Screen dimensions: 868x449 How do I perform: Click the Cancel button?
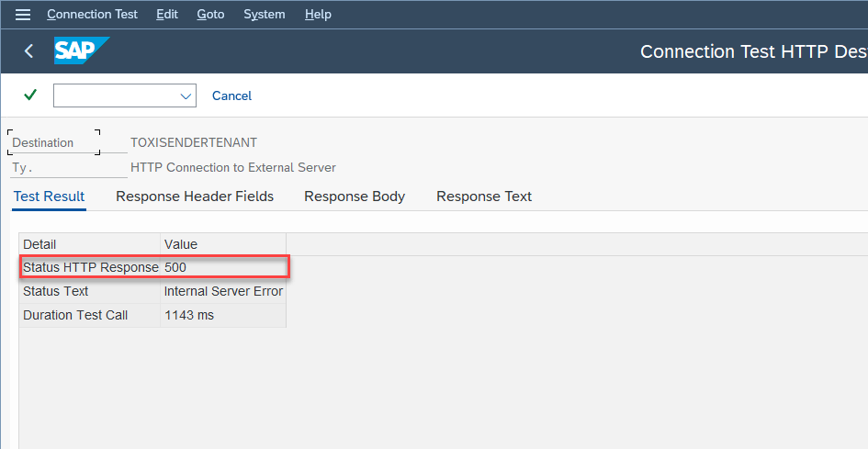pyautogui.click(x=231, y=95)
